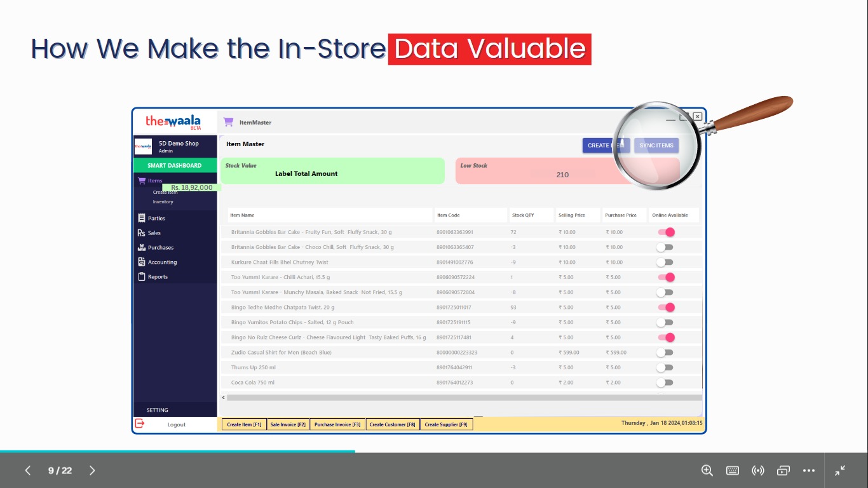
Task: Select the ₹ 599.00 selling price cell
Action: 569,352
